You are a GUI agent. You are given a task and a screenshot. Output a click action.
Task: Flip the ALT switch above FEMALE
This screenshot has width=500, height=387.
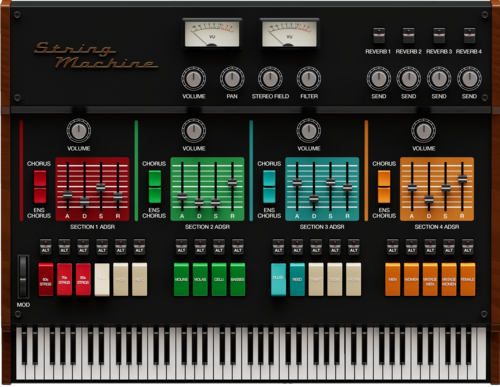[x=468, y=247]
